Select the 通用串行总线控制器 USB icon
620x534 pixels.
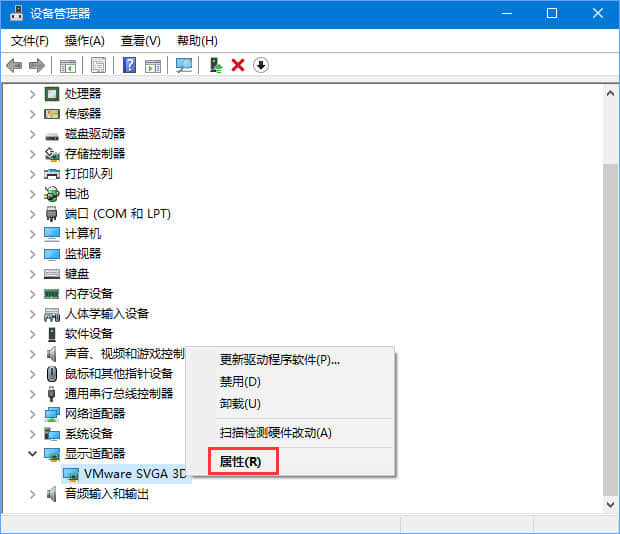point(52,394)
